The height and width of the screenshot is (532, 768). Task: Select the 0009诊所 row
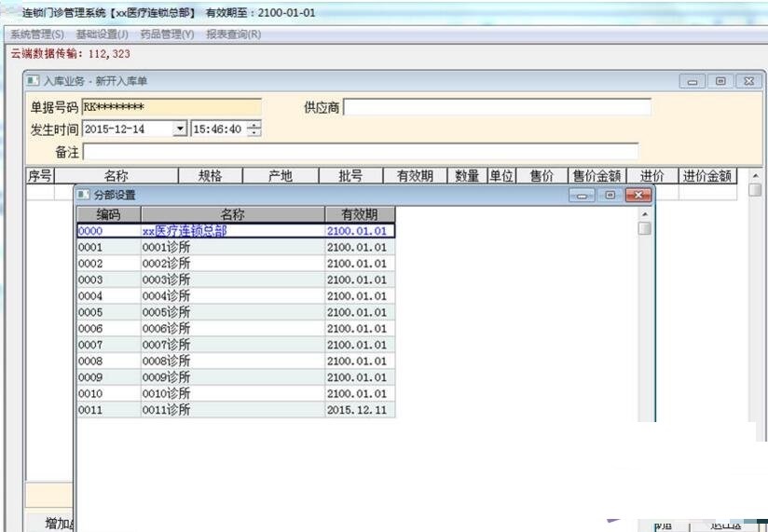coord(236,376)
